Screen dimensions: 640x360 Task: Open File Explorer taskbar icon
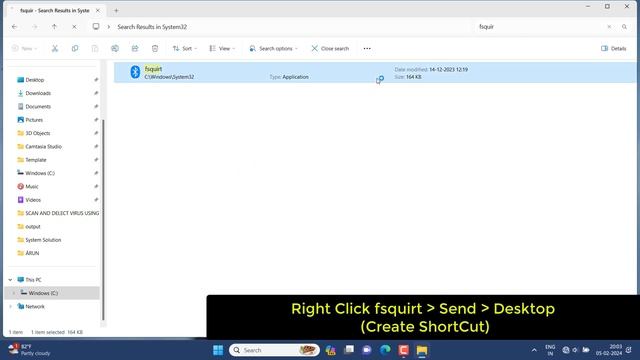422,350
